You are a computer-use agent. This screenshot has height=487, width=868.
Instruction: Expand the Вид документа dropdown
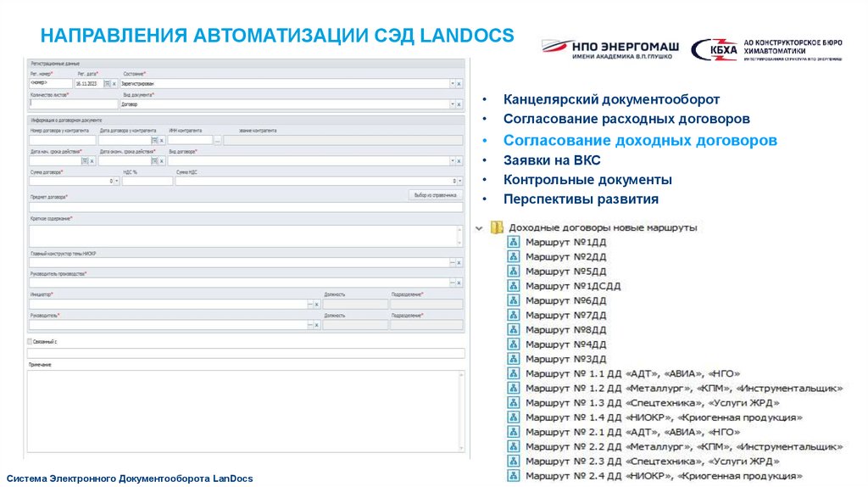pos(452,104)
